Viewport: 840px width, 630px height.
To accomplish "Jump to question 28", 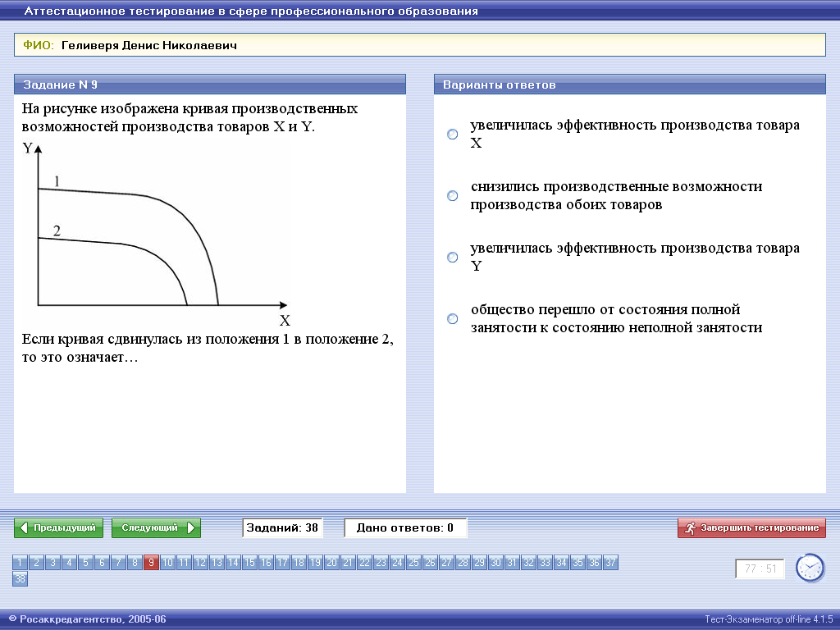I will click(x=463, y=563).
